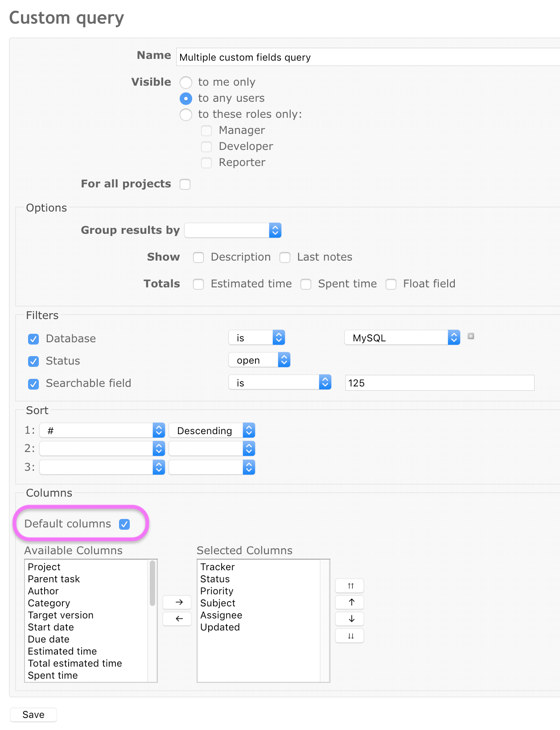Uncheck the Default columns checkbox
This screenshot has width=560, height=730.
(x=124, y=524)
